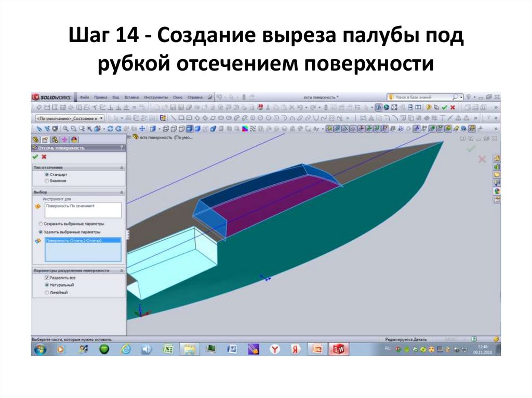Viewport: 532px width, 398px height.
Task: Open view orientation cube
Action: [x=153, y=129]
